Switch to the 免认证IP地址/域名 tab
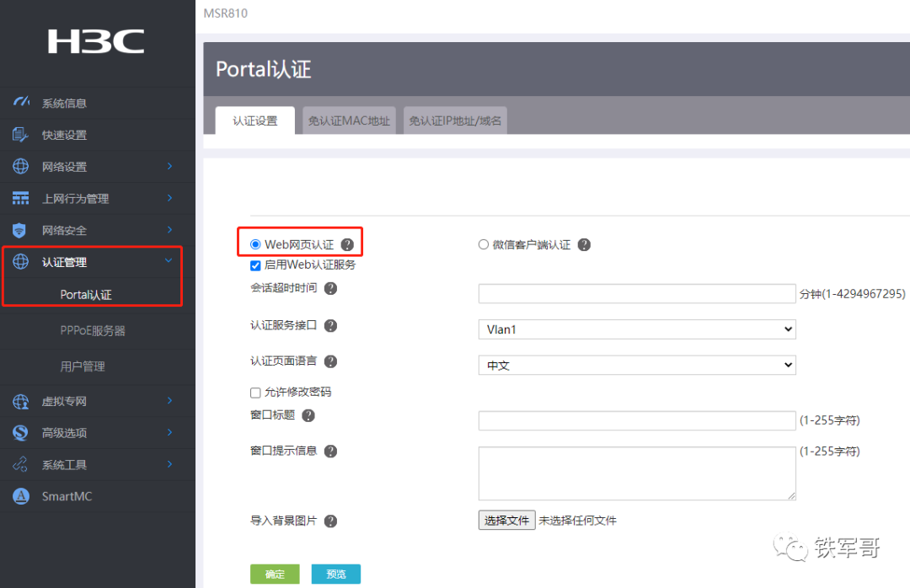Image resolution: width=910 pixels, height=588 pixels. pyautogui.click(x=455, y=121)
